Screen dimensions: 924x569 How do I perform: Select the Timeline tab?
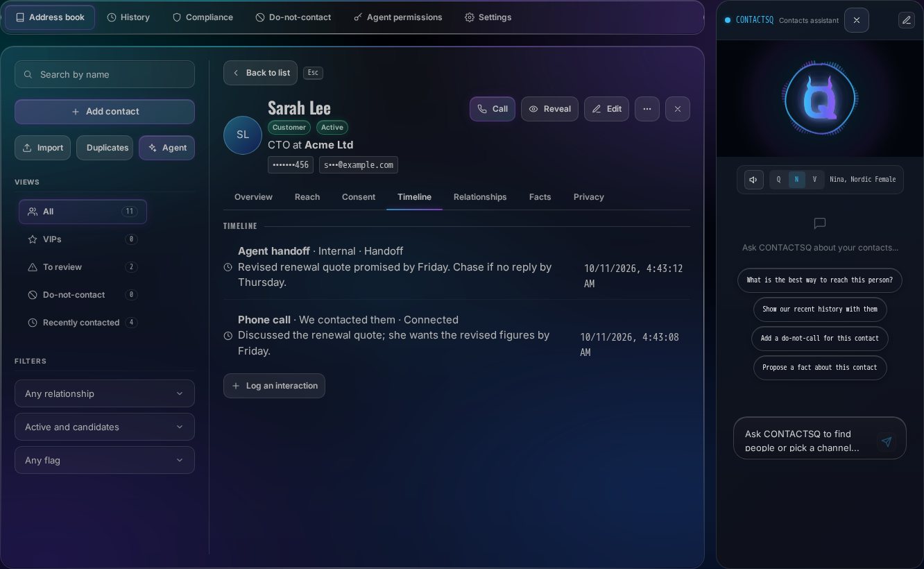[x=414, y=197]
